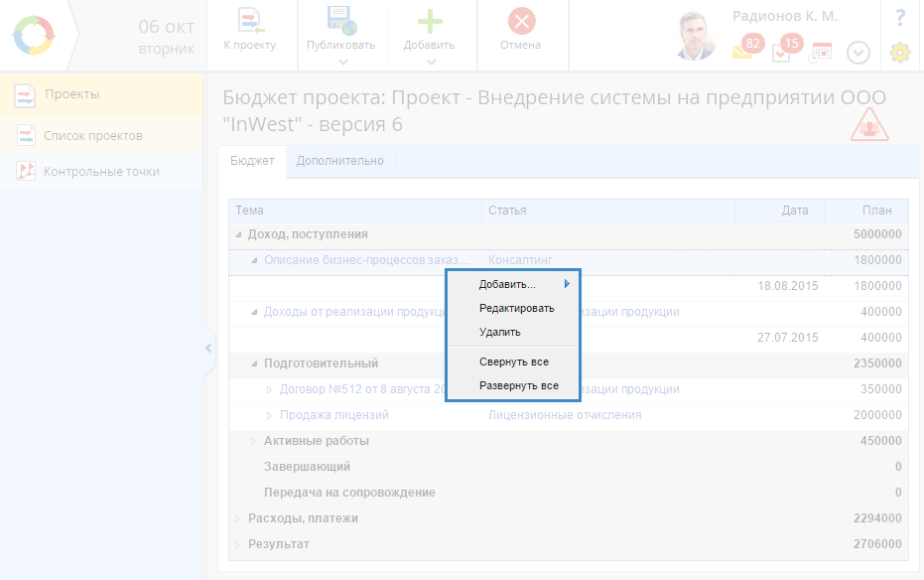Click the question mark help icon
Viewport: 924px width, 580px height.
pyautogui.click(x=899, y=18)
